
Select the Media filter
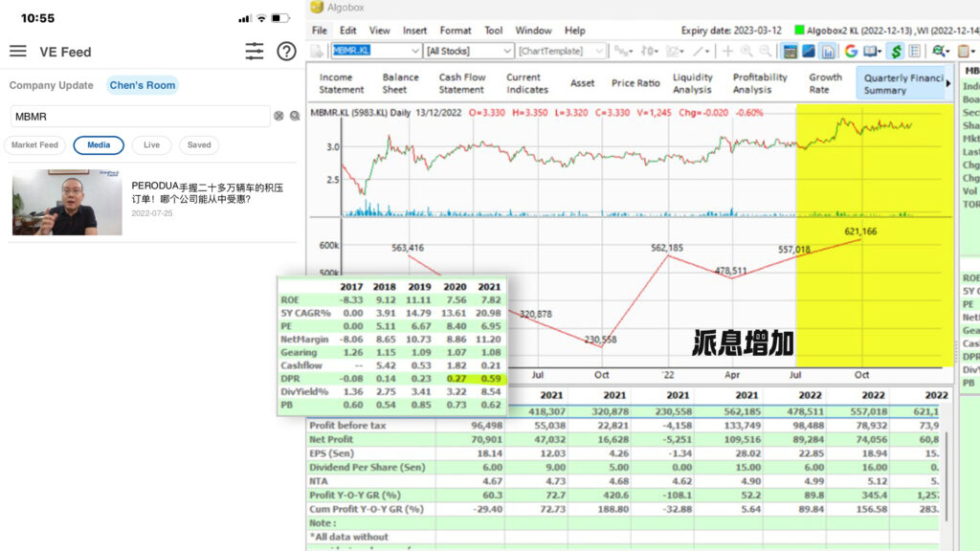(x=99, y=145)
